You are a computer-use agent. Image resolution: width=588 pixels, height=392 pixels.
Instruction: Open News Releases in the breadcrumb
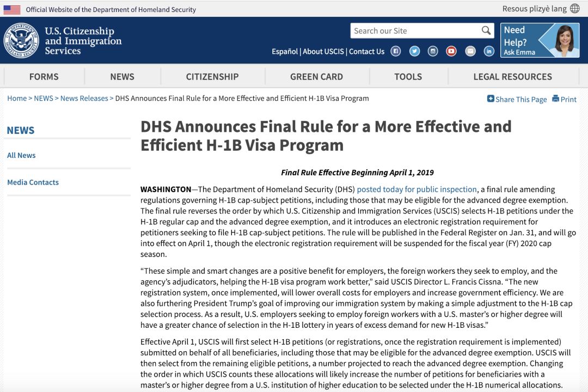84,99
